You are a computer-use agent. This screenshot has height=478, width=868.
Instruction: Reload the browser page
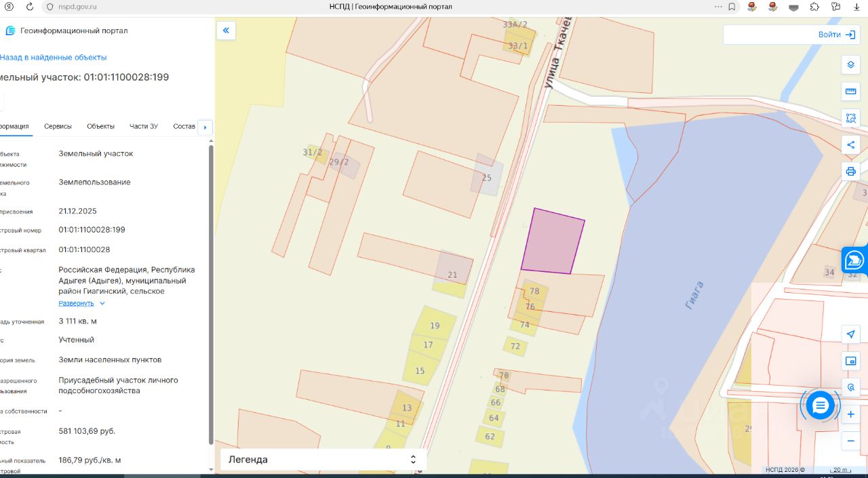click(x=30, y=7)
